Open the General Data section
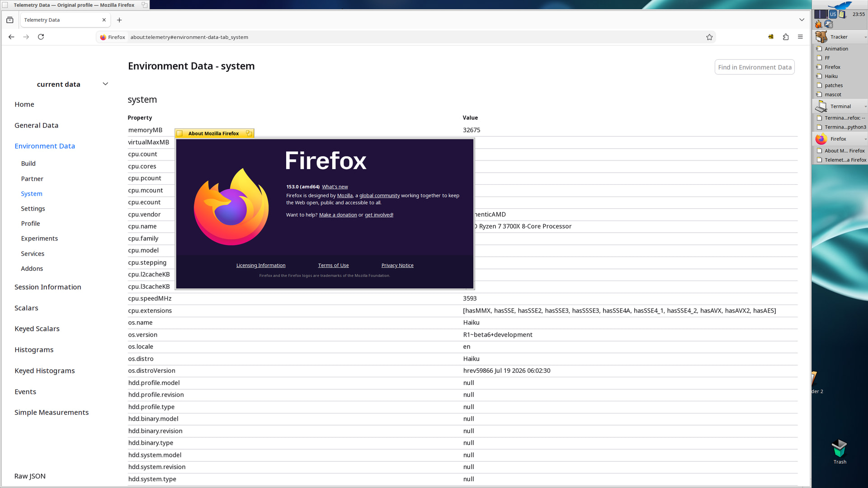The width and height of the screenshot is (868, 488). click(36, 126)
